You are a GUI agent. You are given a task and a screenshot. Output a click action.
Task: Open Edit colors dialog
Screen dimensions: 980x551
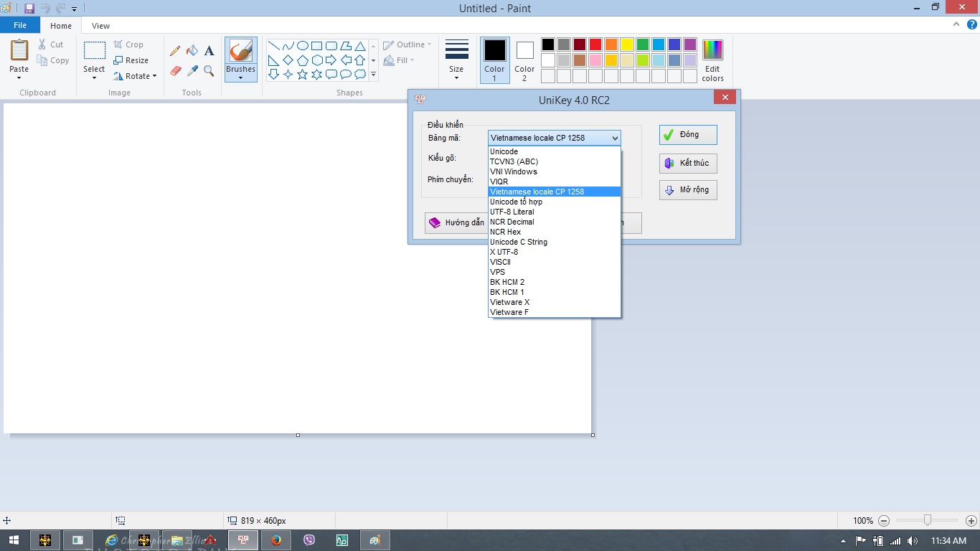click(712, 61)
